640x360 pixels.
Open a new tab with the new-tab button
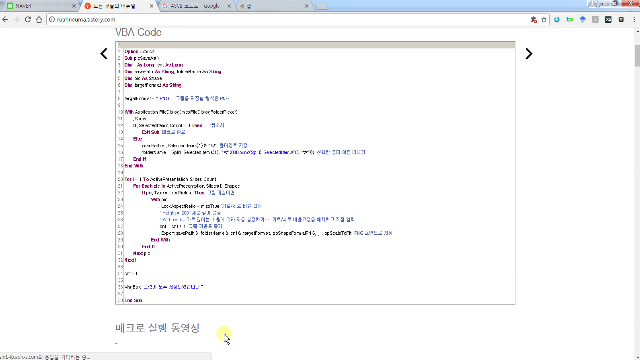(x=322, y=7)
